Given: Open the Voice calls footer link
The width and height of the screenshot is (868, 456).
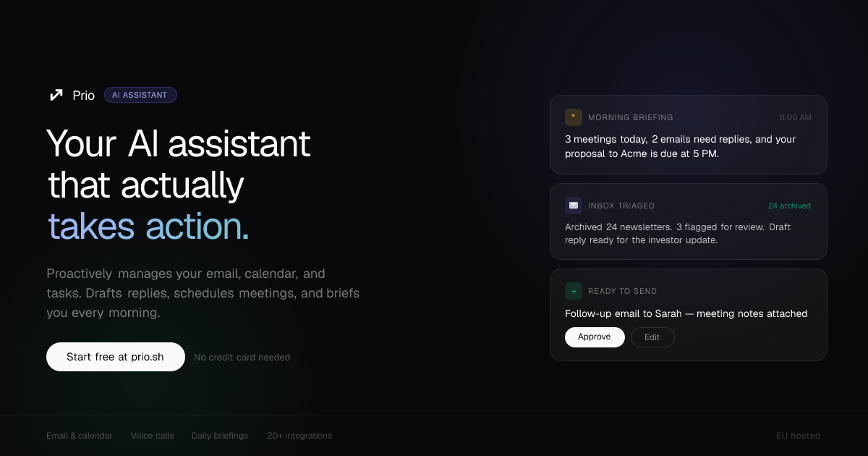Looking at the screenshot, I should pyautogui.click(x=152, y=435).
